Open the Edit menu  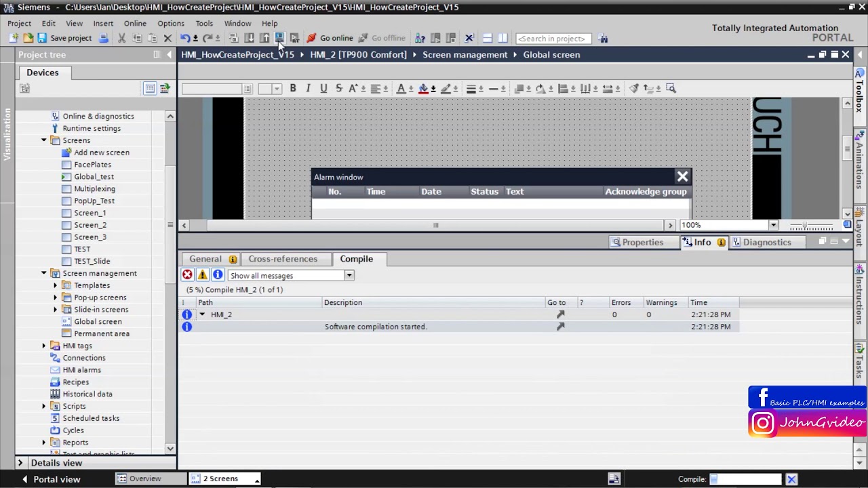[48, 23]
